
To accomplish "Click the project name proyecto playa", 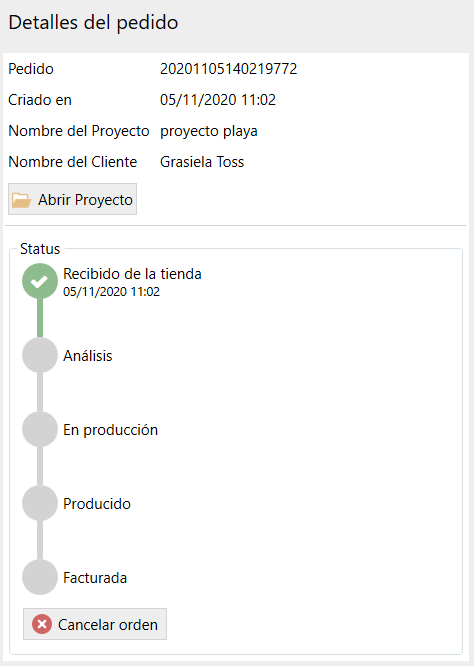I will [208, 131].
